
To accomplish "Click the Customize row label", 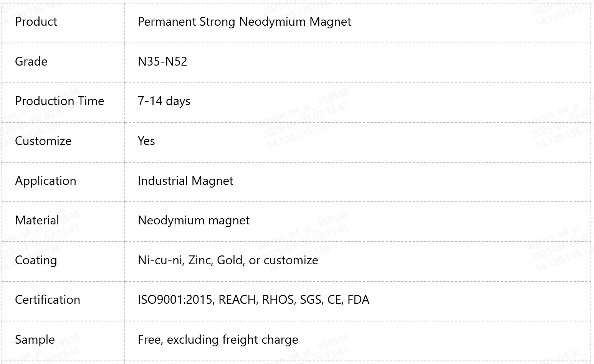I will (43, 141).
